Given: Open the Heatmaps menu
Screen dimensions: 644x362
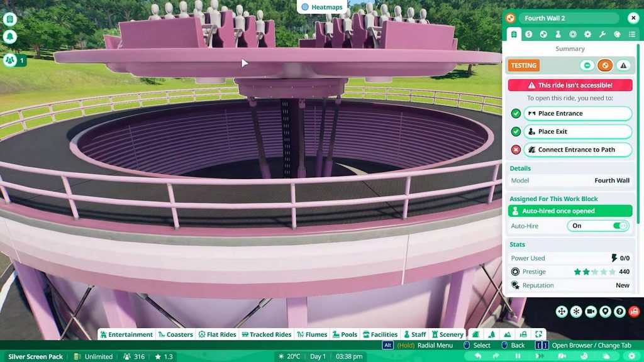Looking at the screenshot, I should (x=322, y=7).
